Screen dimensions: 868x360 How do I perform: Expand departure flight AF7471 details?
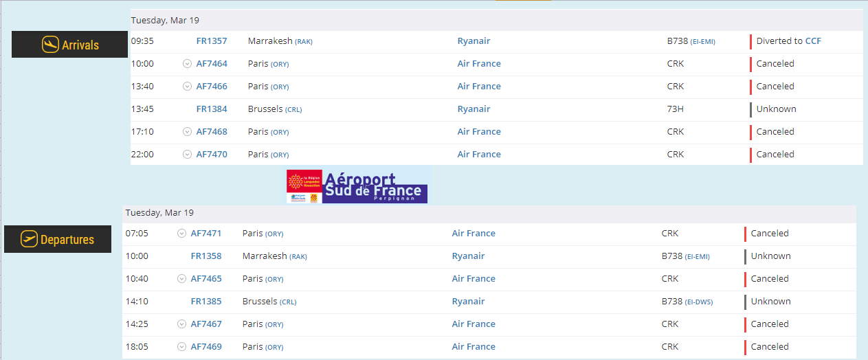click(x=181, y=234)
